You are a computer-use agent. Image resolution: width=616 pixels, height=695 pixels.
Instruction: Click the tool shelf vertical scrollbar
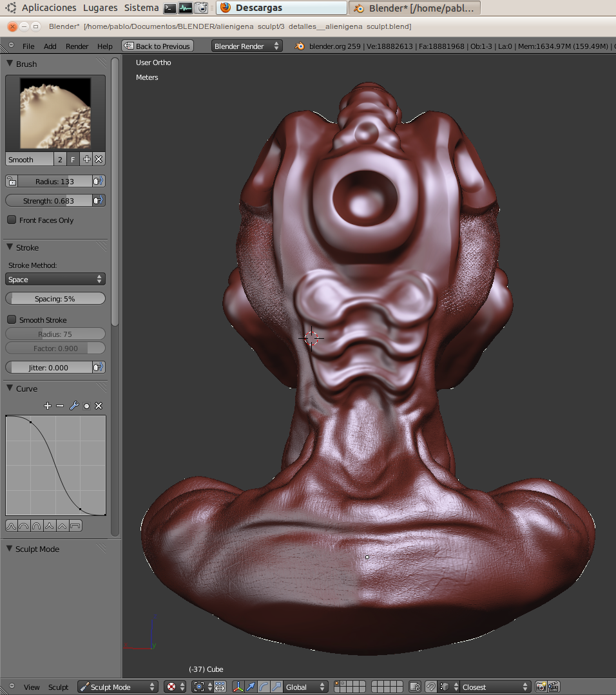115,193
